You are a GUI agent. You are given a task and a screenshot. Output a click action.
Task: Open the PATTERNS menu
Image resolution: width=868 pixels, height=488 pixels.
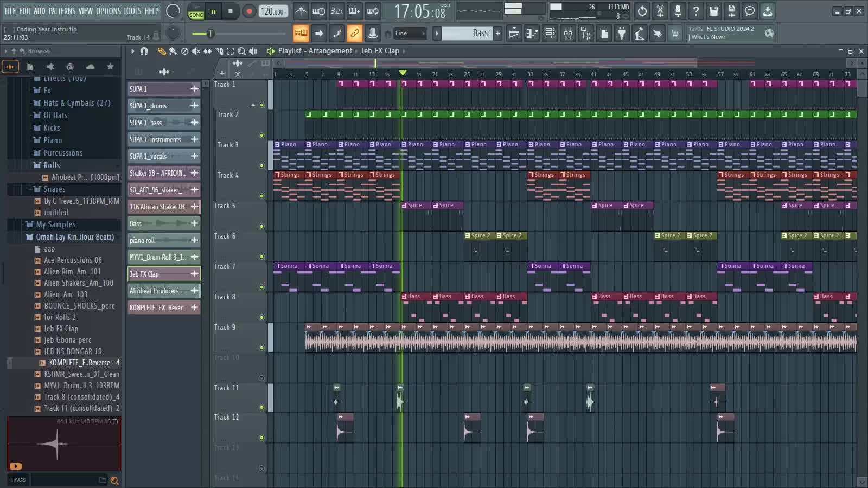[x=62, y=11]
